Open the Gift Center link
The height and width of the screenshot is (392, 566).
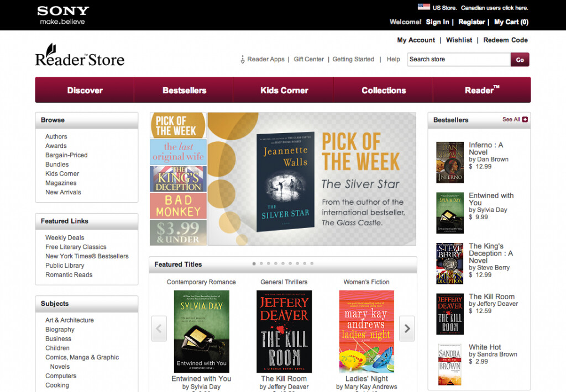[308, 59]
